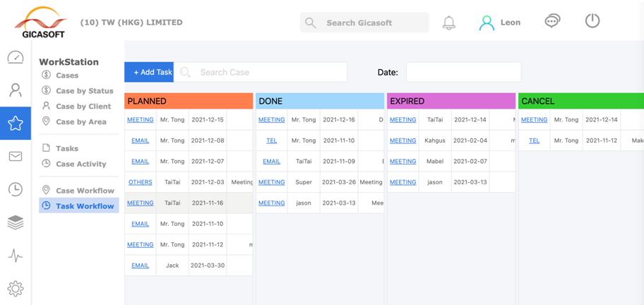
Task: Open the dashboard gauge sidebar icon
Action: [16, 58]
